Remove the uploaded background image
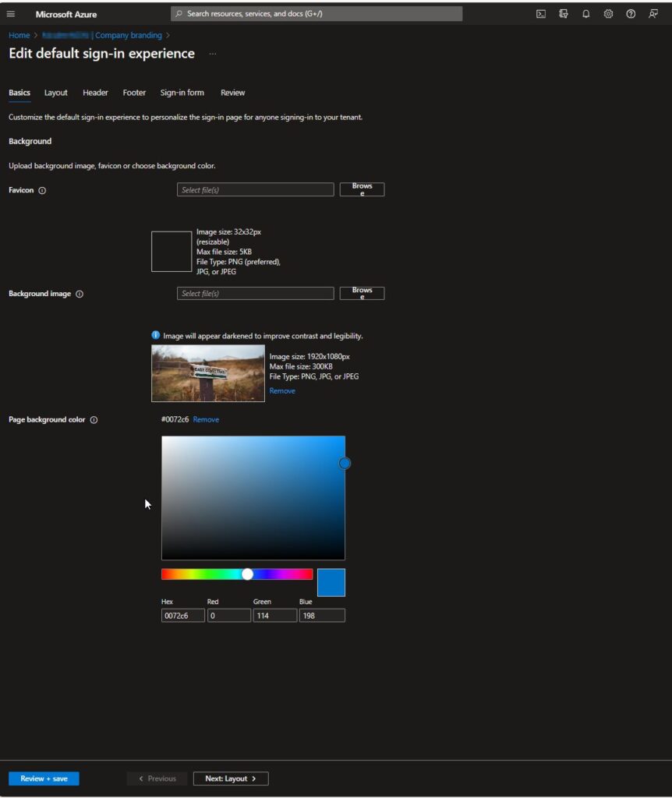Screen dimensions: 672x798 (281, 390)
